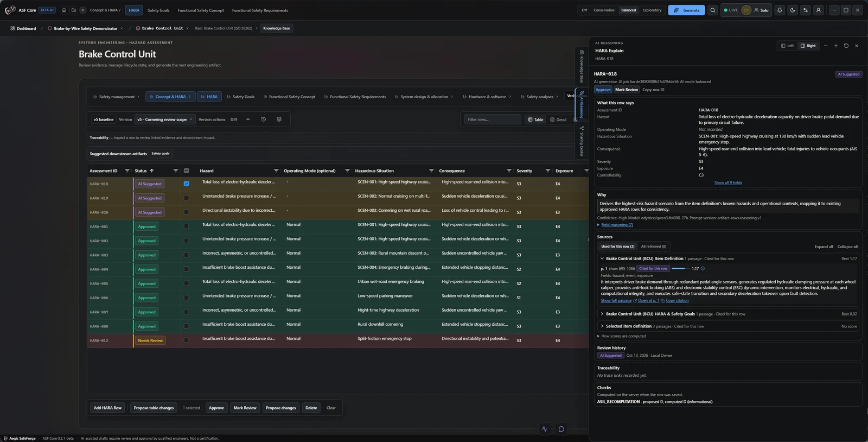Viewport: 868px width, 442px height.
Task: Reset AI Reasoning panel with refresh icon
Action: point(846,46)
